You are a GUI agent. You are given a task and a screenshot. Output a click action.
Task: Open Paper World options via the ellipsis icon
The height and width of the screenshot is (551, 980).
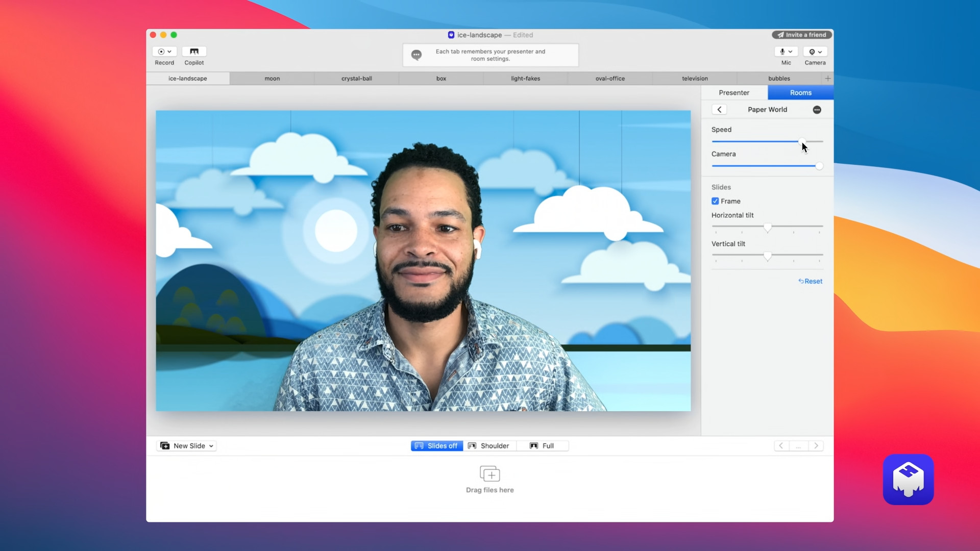coord(817,110)
